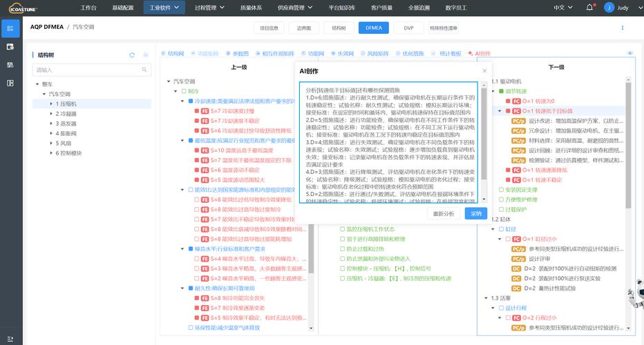The image size is (644, 345).
Task: Expand the 6 控制模块 tree node arrow
Action: [51, 153]
